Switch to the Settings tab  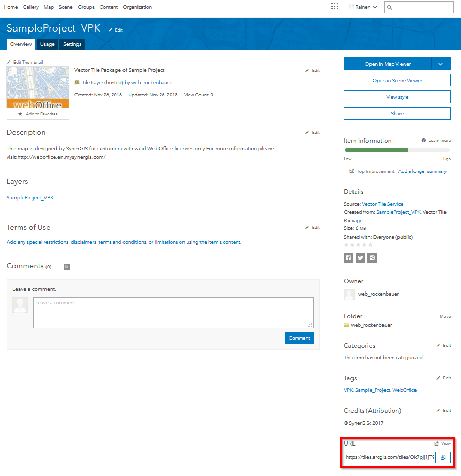[x=72, y=44]
